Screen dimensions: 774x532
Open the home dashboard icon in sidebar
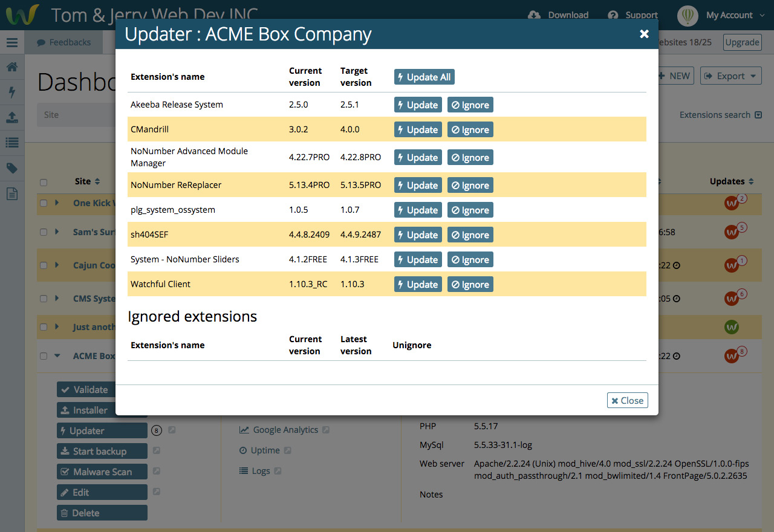[12, 67]
